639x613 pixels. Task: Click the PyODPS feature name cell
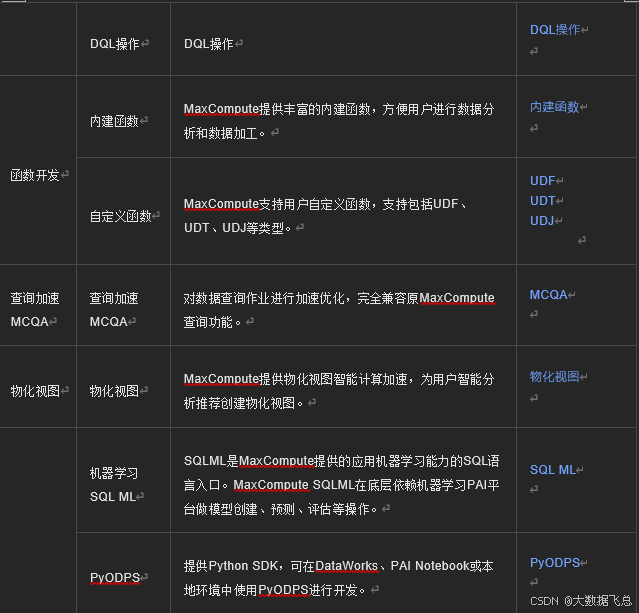pos(123,573)
